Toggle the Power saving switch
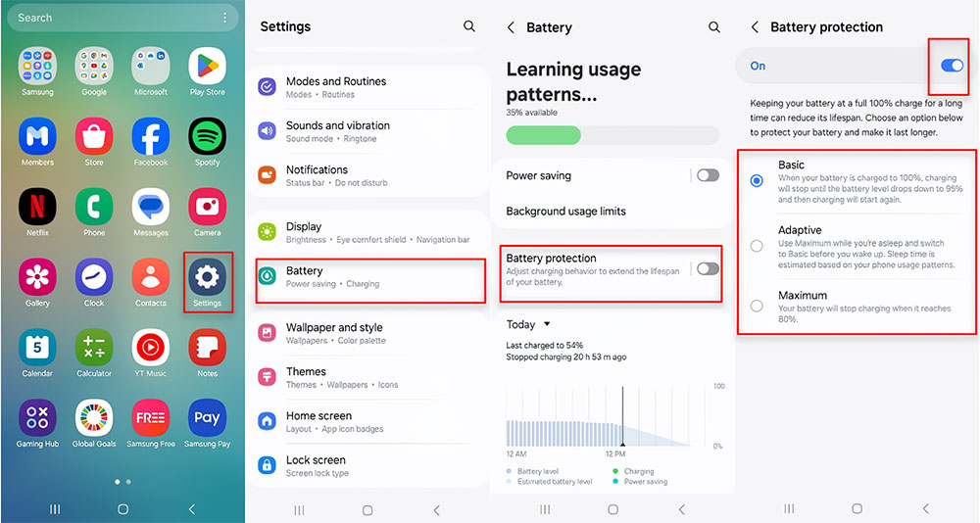This screenshot has width=980, height=523. pos(708,175)
